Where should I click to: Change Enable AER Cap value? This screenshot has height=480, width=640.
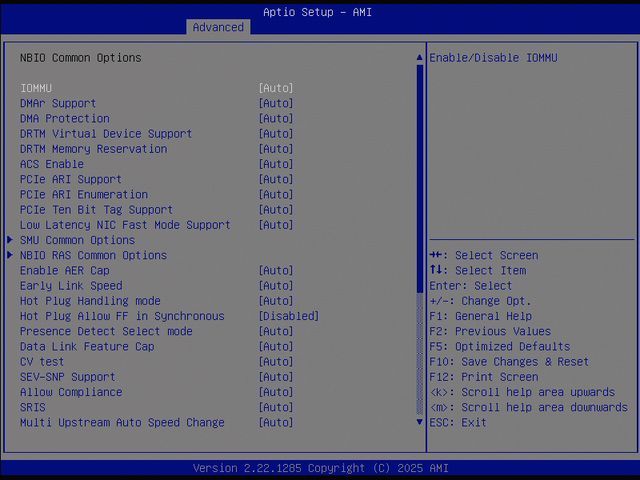[276, 270]
